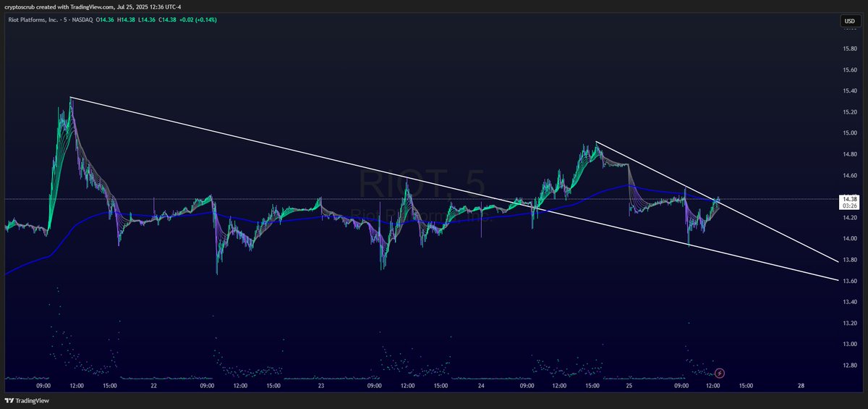Click the 14.60 price axis label
This screenshot has height=409, width=868.
click(x=850, y=175)
